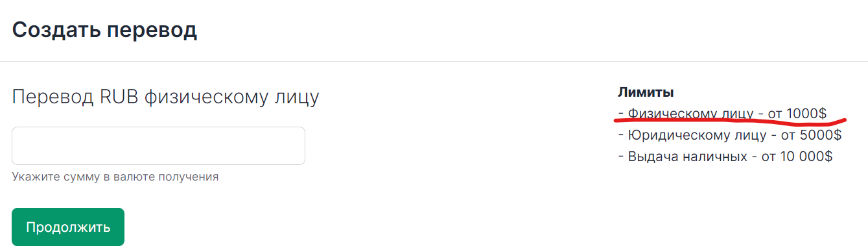This screenshot has width=868, height=252.
Task: Click the 5000$ minimum amount text
Action: tap(821, 135)
